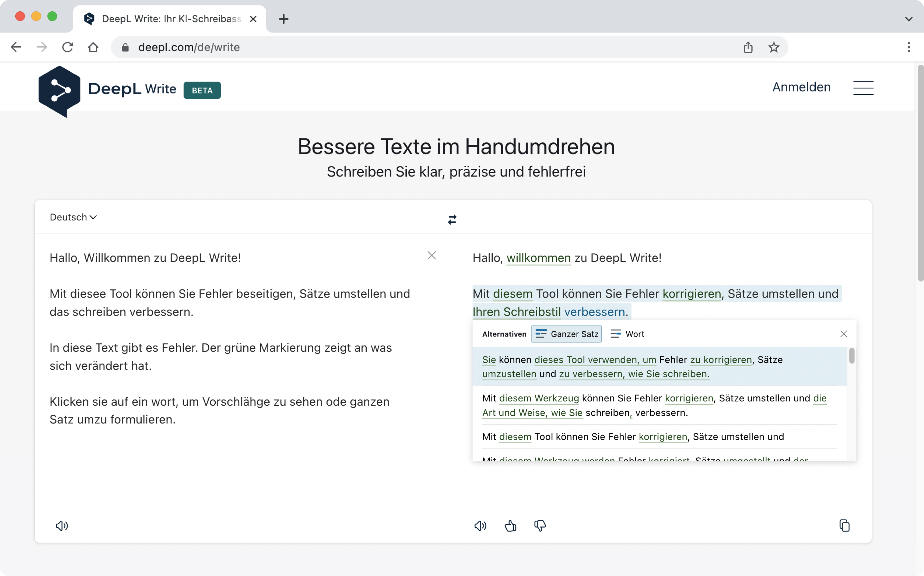924x576 pixels.
Task: Switch to the Wort alternatives tab
Action: [627, 334]
